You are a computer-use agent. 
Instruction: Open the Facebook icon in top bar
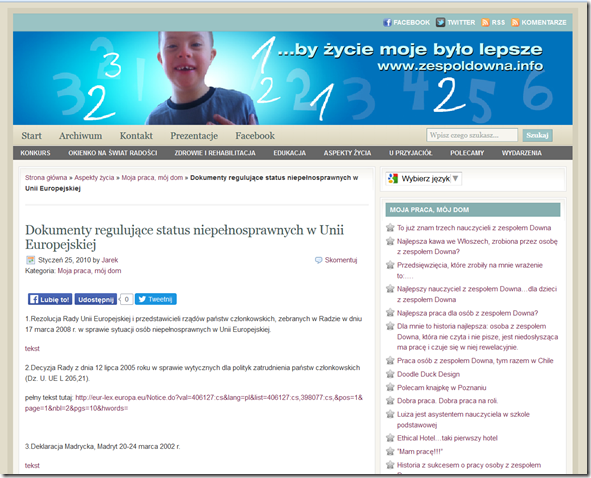click(387, 22)
